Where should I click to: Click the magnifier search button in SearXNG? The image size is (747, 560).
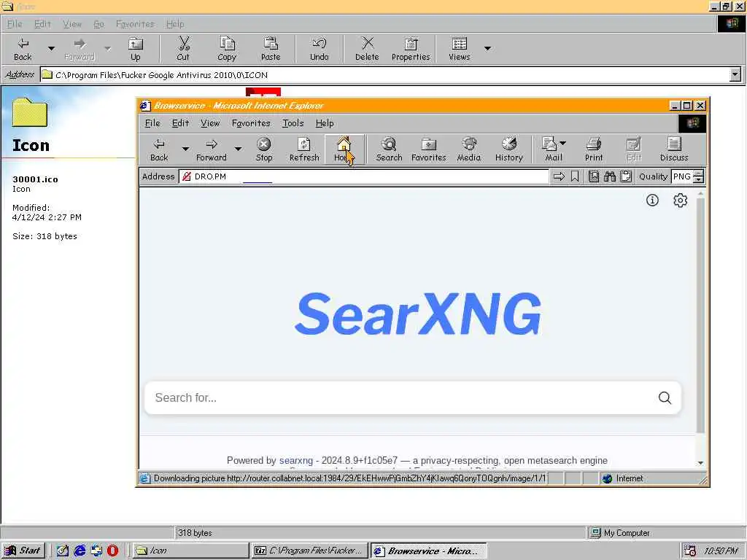click(665, 397)
